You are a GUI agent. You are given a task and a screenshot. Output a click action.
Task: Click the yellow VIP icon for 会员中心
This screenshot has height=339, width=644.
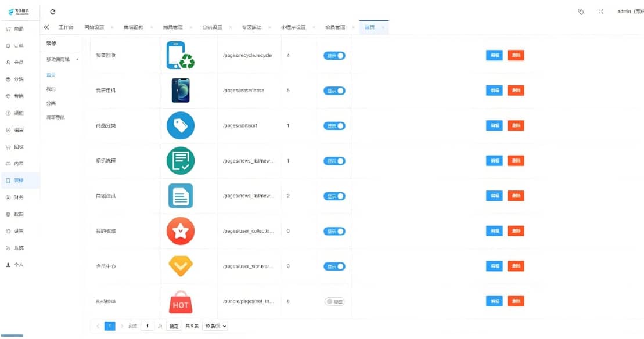point(181,266)
